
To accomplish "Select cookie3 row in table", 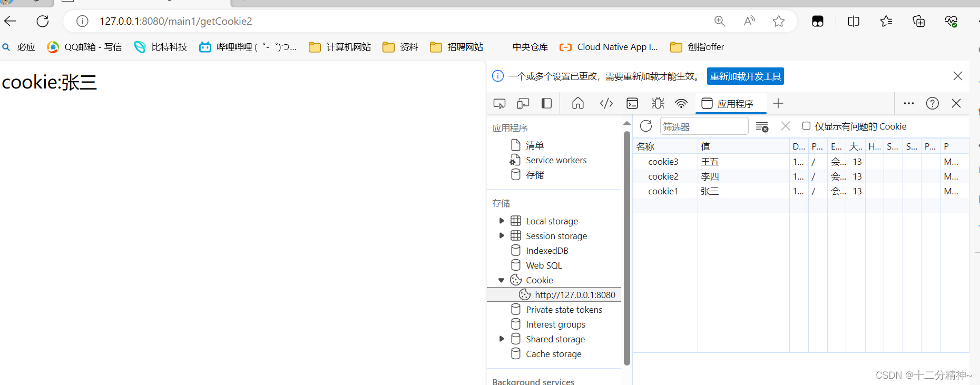I will [x=801, y=162].
